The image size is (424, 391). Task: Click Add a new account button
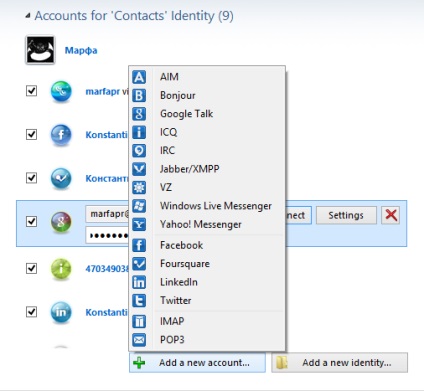[197, 363]
